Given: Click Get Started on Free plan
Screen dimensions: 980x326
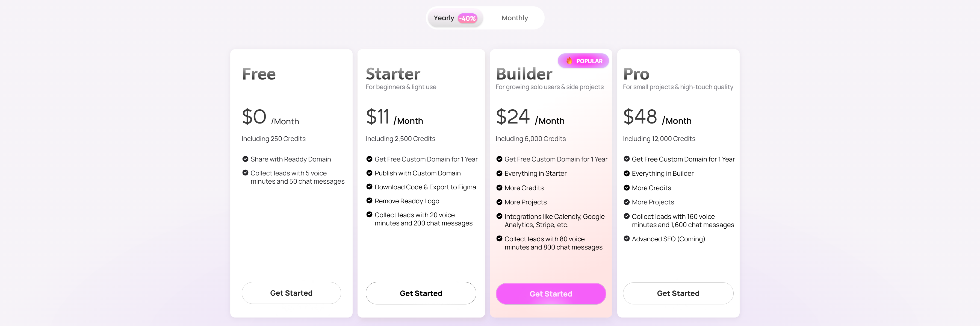Looking at the screenshot, I should (x=291, y=293).
